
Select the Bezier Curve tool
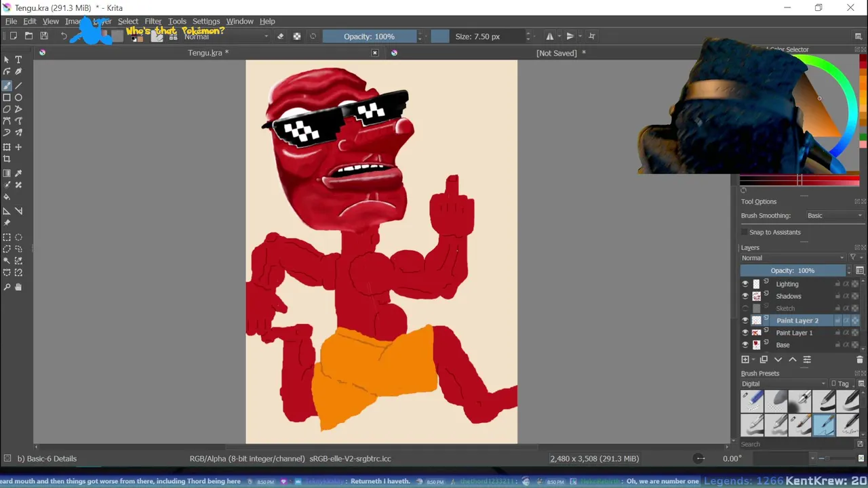click(7, 121)
